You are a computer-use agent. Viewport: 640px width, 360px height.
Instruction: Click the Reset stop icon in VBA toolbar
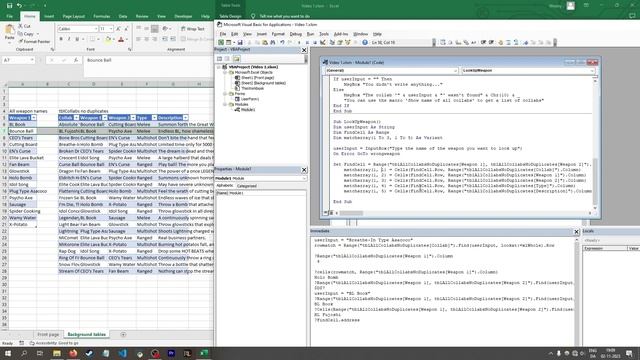click(x=315, y=42)
